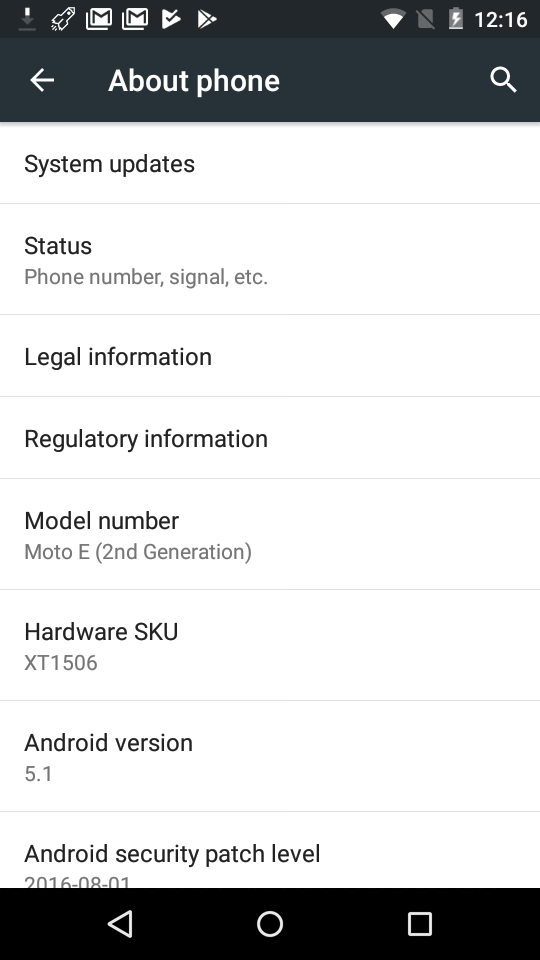
Task: Tap the Wi-Fi status icon
Action: 393,19
